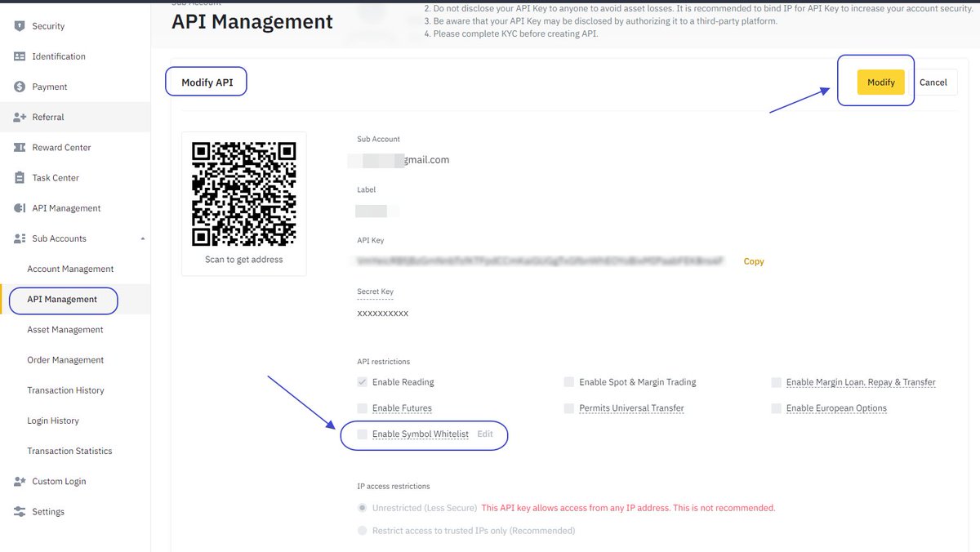Click the blurred API Key value

click(x=540, y=261)
